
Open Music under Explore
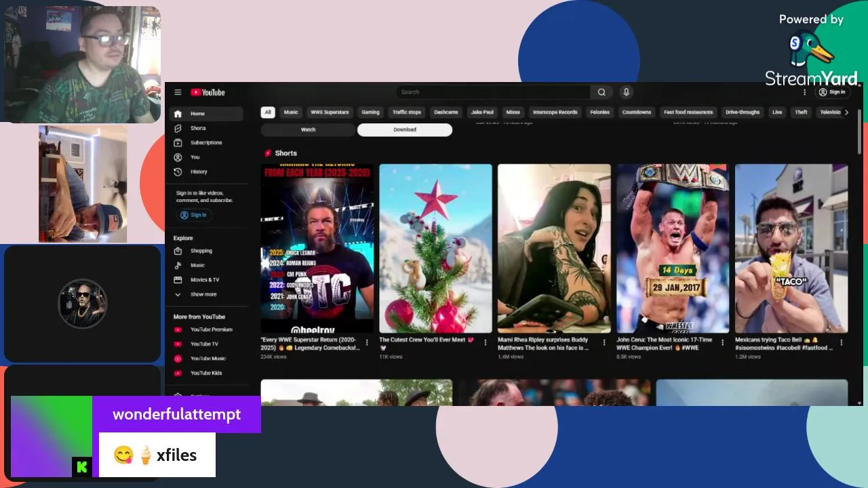[206, 266]
